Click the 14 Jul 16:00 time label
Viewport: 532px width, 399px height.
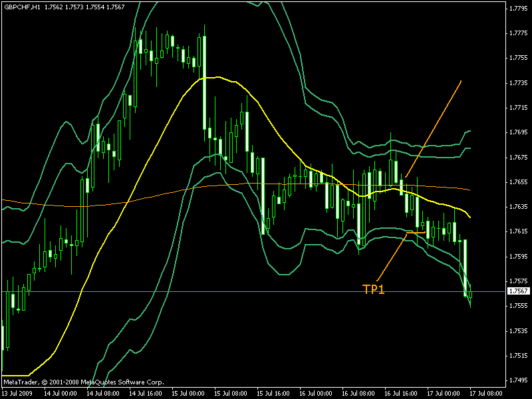tap(146, 393)
